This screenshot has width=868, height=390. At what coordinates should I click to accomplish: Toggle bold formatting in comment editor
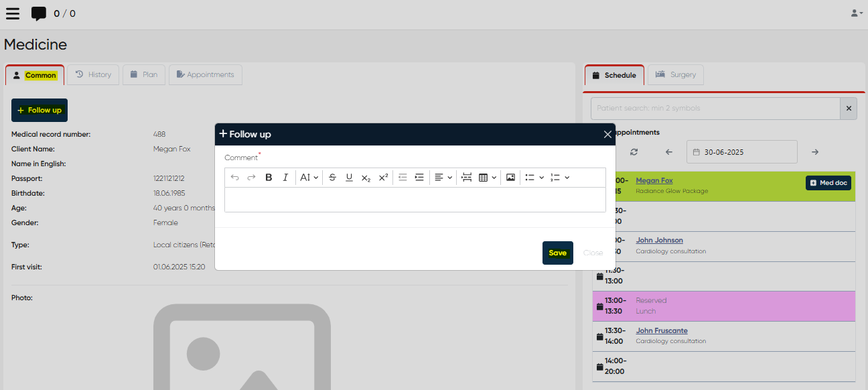click(269, 178)
